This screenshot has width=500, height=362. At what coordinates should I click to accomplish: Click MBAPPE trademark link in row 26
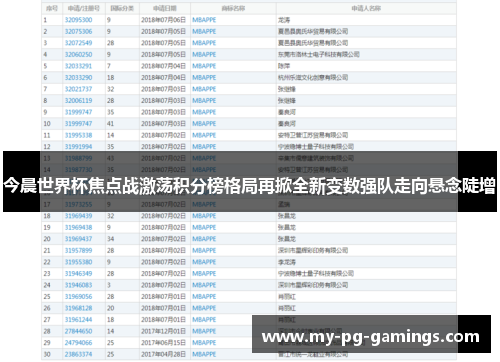[204, 308]
